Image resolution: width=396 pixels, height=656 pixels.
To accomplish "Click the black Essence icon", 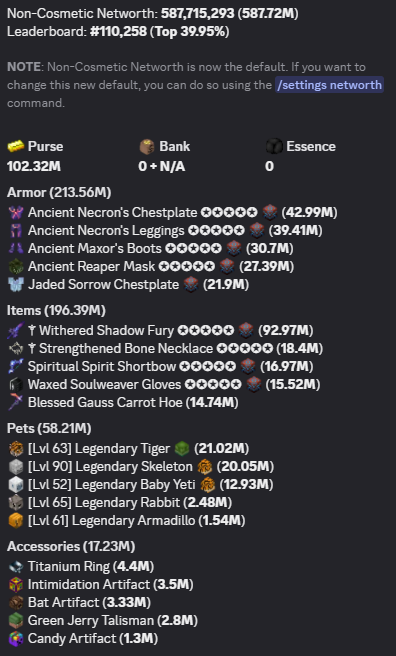I will point(274,146).
